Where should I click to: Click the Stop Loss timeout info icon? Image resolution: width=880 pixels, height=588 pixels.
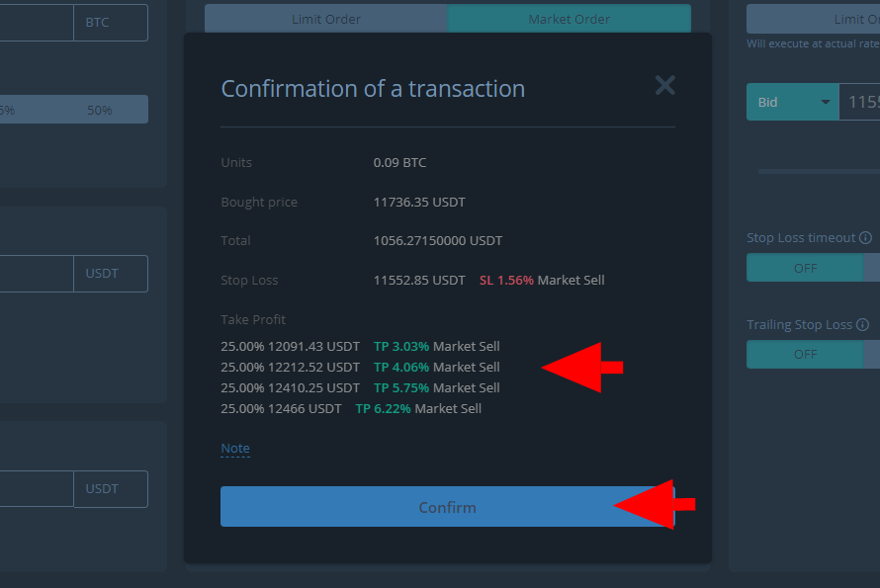[865, 238]
